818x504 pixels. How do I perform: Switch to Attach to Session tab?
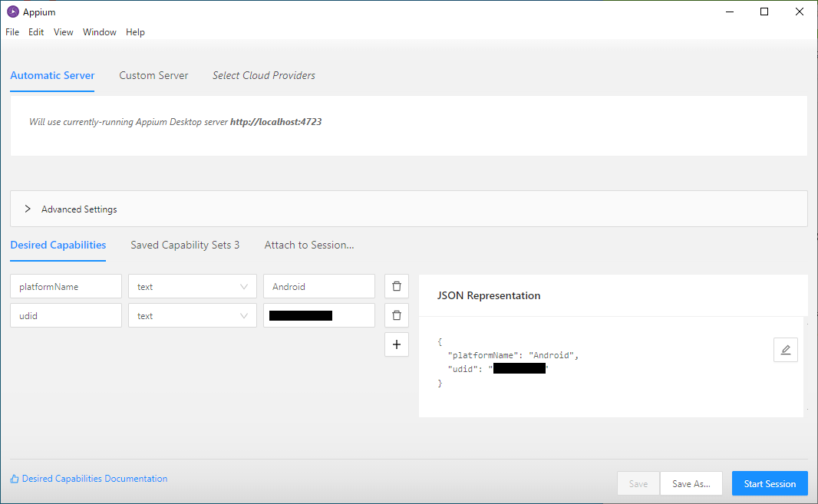tap(308, 245)
